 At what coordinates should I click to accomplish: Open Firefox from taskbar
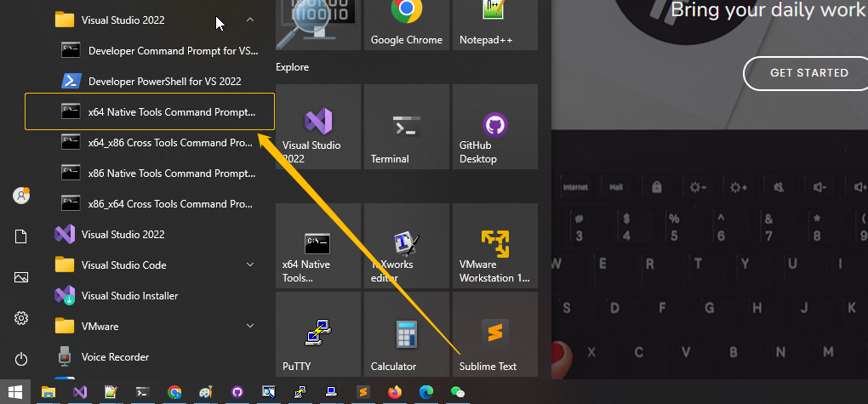tap(395, 392)
